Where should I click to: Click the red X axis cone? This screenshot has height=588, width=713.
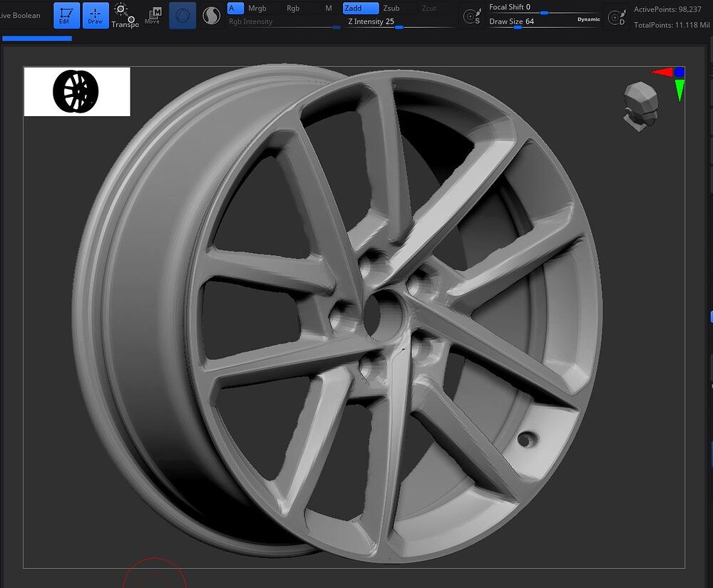click(x=663, y=72)
